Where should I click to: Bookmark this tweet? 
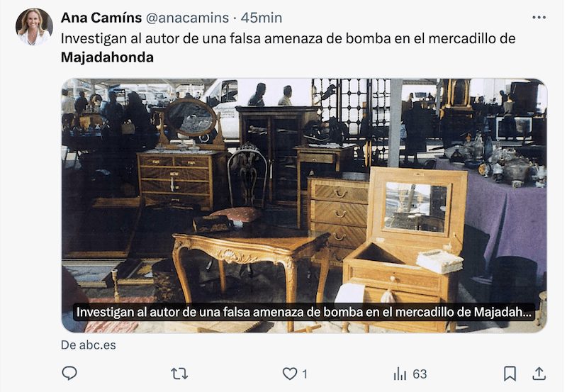click(x=510, y=374)
